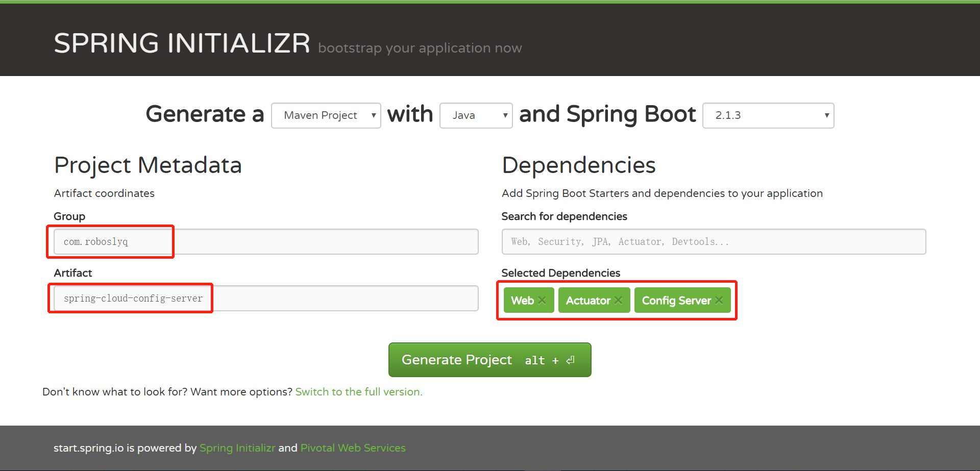
Task: Click the Web dependency tag label
Action: pyautogui.click(x=523, y=301)
